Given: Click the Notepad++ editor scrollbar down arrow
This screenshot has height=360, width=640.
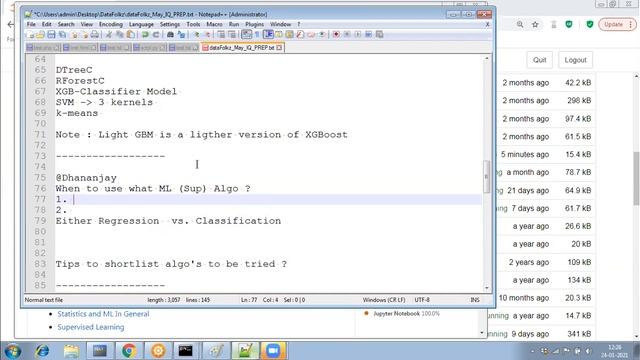Looking at the screenshot, I should coord(487,288).
